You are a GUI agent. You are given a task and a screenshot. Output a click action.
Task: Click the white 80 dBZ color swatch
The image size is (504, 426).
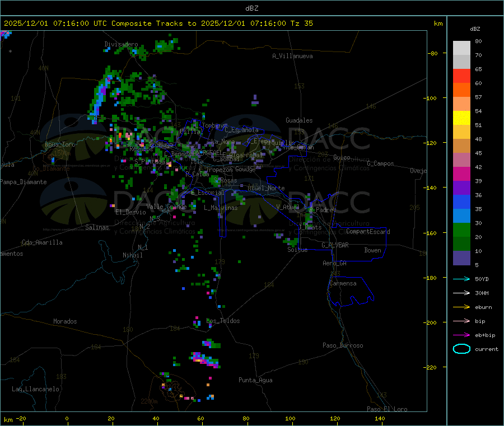click(461, 48)
